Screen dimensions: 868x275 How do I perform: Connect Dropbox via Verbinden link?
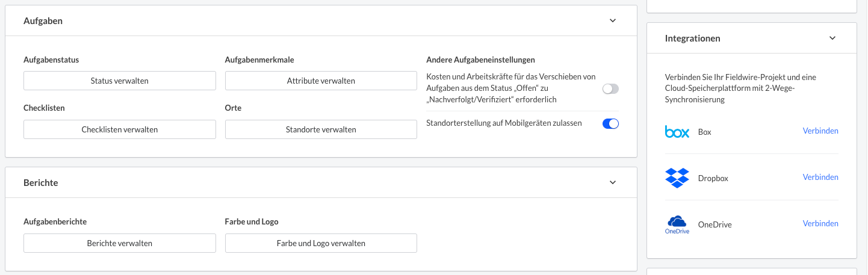(x=820, y=178)
